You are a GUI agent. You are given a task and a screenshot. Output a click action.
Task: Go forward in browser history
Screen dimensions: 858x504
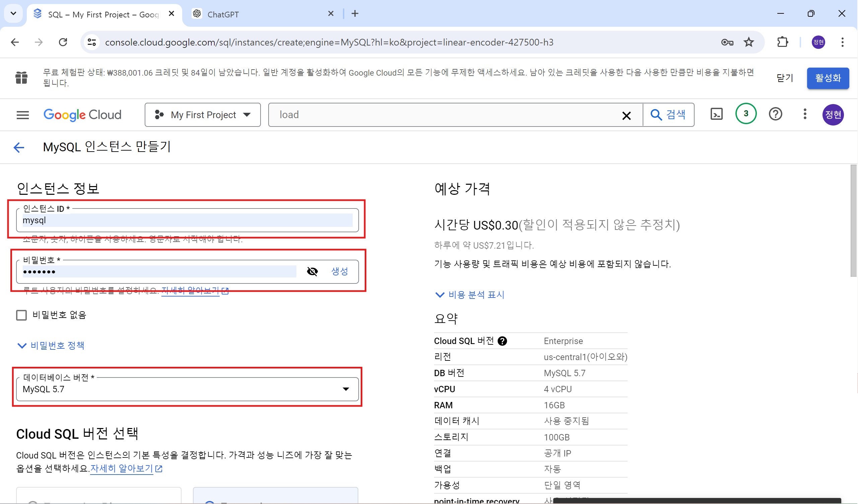[x=39, y=42]
